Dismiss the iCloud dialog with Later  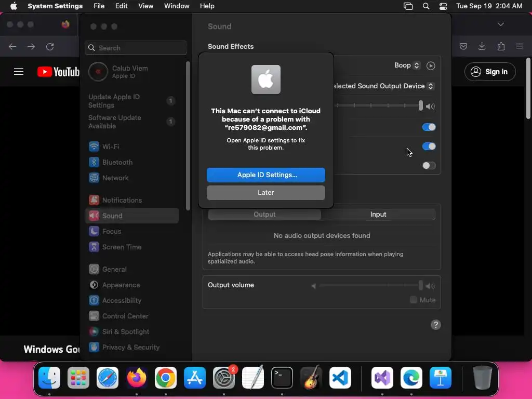point(265,192)
